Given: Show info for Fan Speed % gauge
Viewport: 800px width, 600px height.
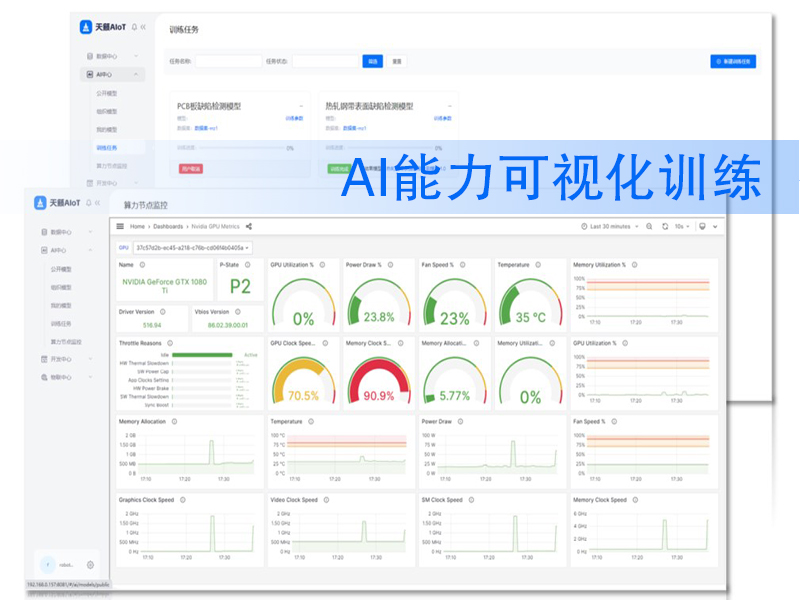Looking at the screenshot, I should point(463,265).
